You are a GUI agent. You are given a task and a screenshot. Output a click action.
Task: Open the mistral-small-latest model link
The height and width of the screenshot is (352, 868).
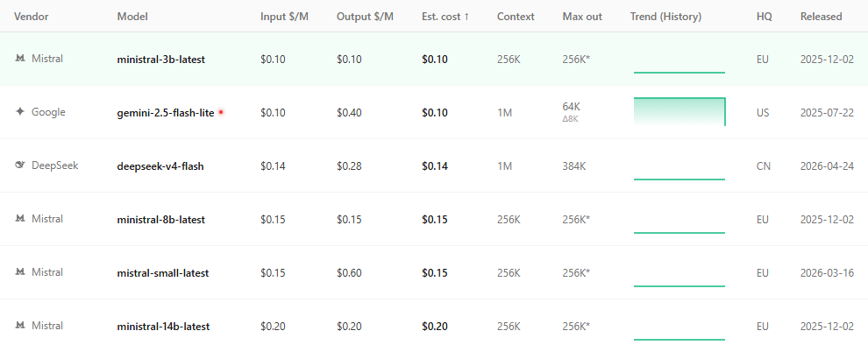tap(163, 273)
